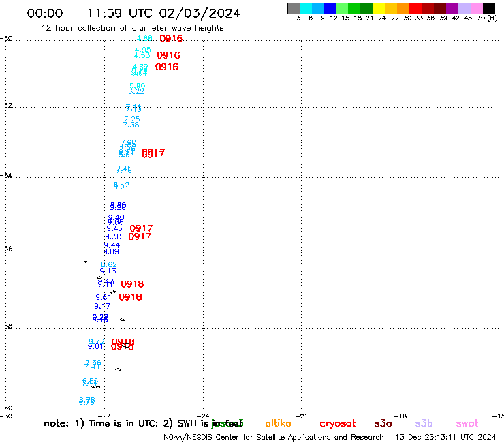Click the wave height value '9.09'
The width and height of the screenshot is (504, 443).
click(111, 251)
